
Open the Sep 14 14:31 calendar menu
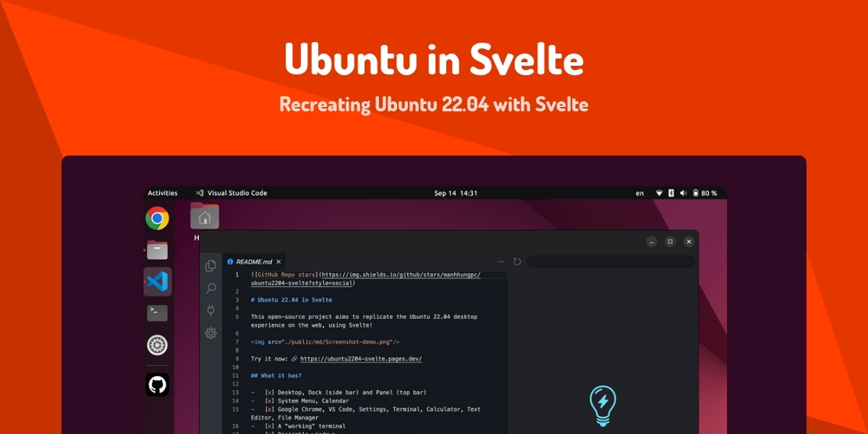coord(456,193)
